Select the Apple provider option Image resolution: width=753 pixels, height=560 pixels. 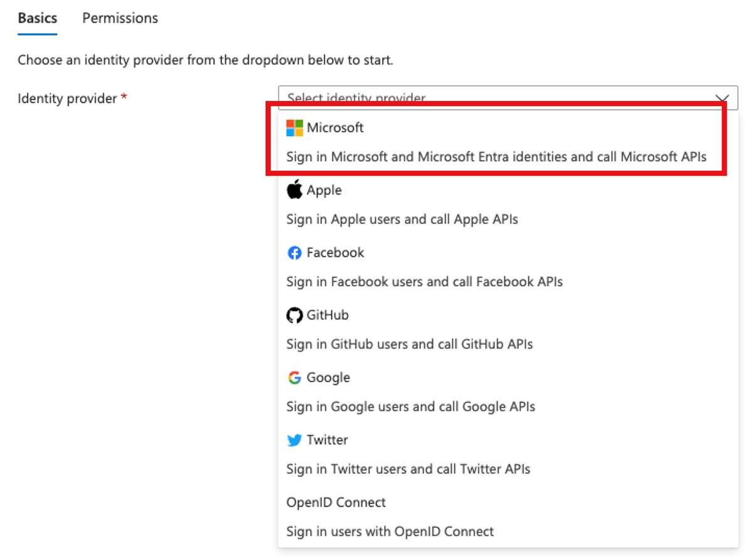click(x=324, y=190)
